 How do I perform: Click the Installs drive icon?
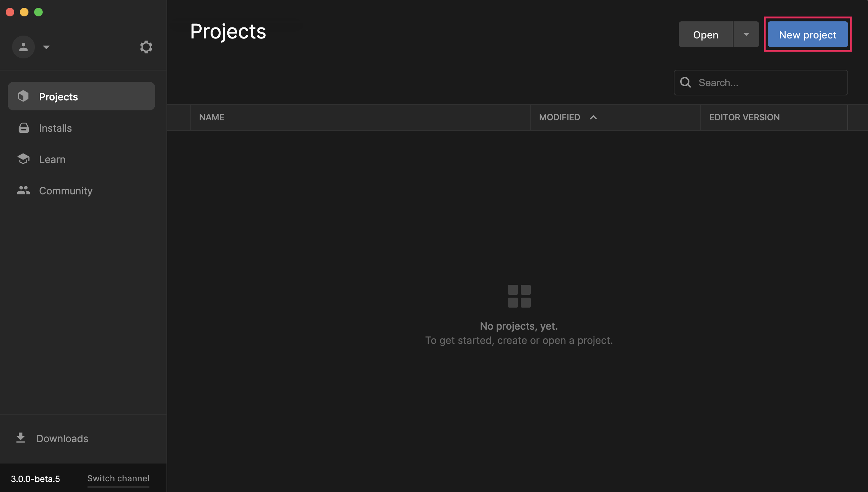[x=23, y=128]
